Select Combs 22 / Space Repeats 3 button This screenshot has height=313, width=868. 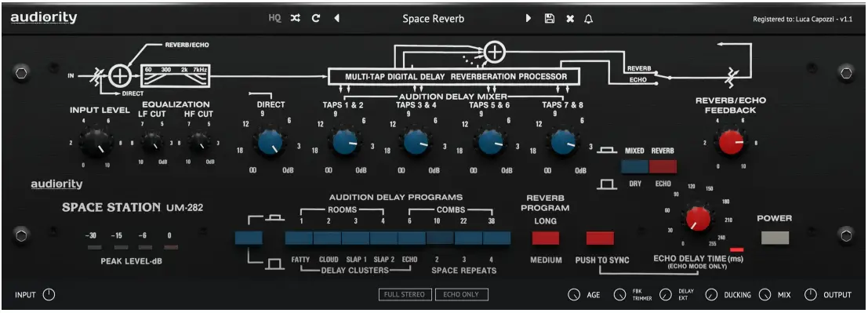tap(468, 238)
